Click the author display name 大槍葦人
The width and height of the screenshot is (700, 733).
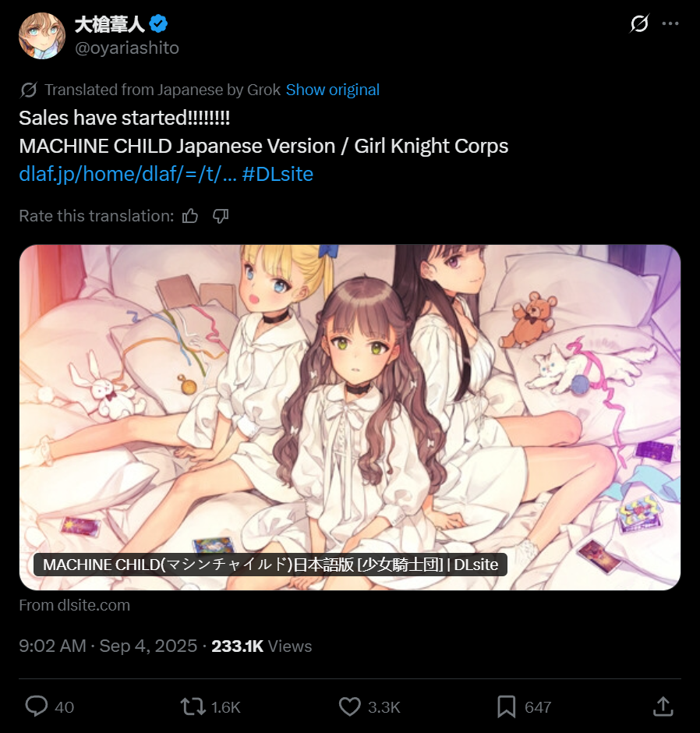[110, 24]
